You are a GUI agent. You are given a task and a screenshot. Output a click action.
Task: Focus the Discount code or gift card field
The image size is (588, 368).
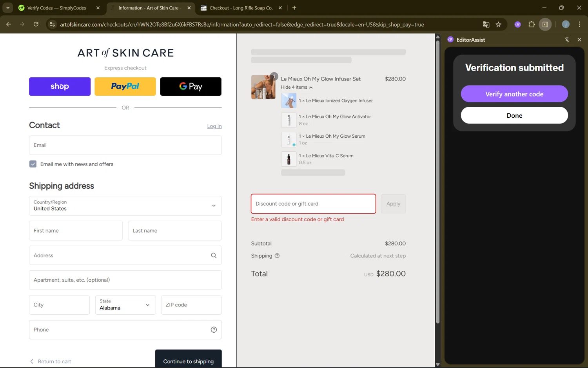[313, 204]
